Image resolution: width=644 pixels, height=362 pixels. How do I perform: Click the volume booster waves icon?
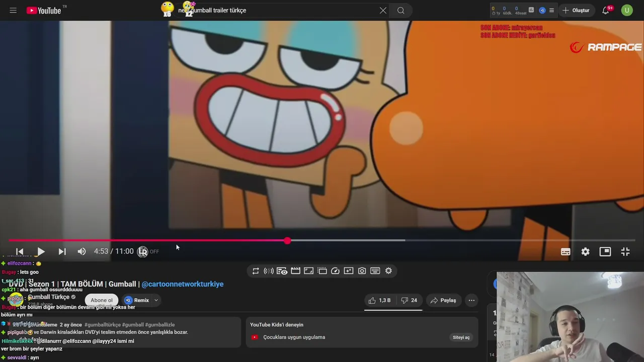tap(269, 271)
